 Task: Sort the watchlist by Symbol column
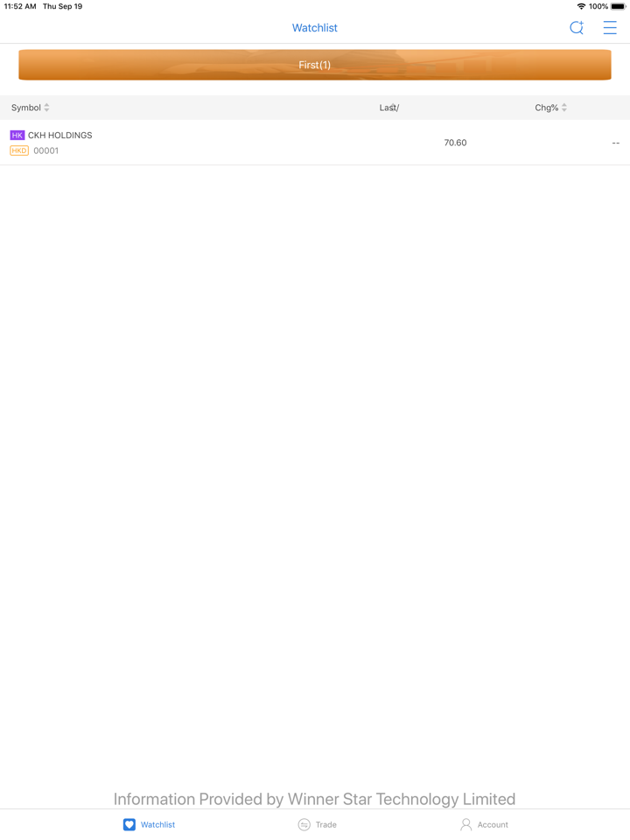(31, 108)
